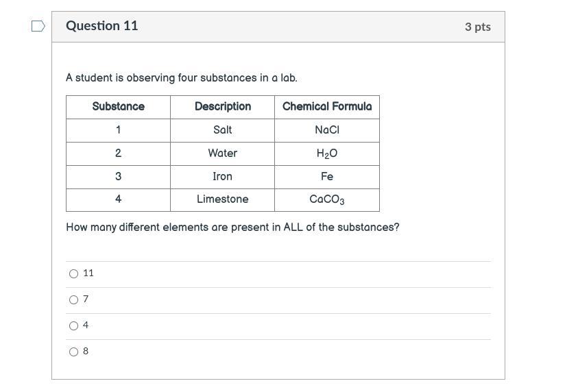Pick the answer option 4

(73, 326)
